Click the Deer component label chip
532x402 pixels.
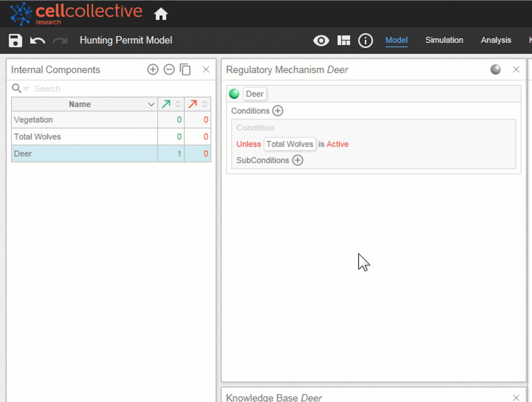pos(254,94)
